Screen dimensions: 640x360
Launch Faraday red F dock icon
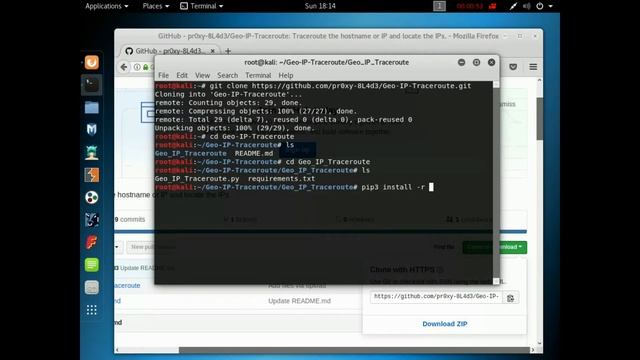click(x=91, y=242)
